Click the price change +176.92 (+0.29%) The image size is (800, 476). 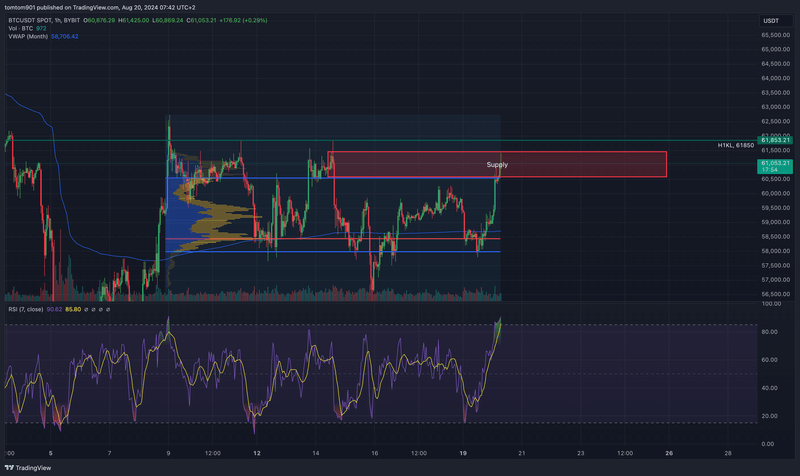243,20
